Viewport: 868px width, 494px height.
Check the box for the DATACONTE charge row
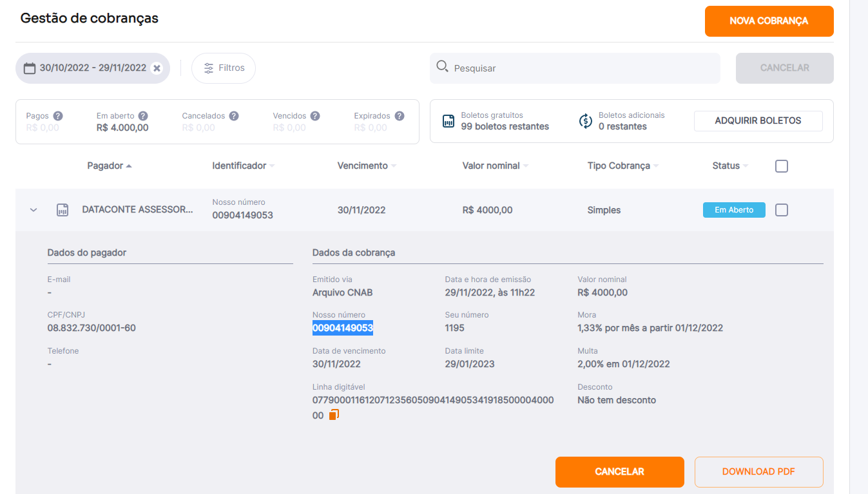pyautogui.click(x=782, y=210)
